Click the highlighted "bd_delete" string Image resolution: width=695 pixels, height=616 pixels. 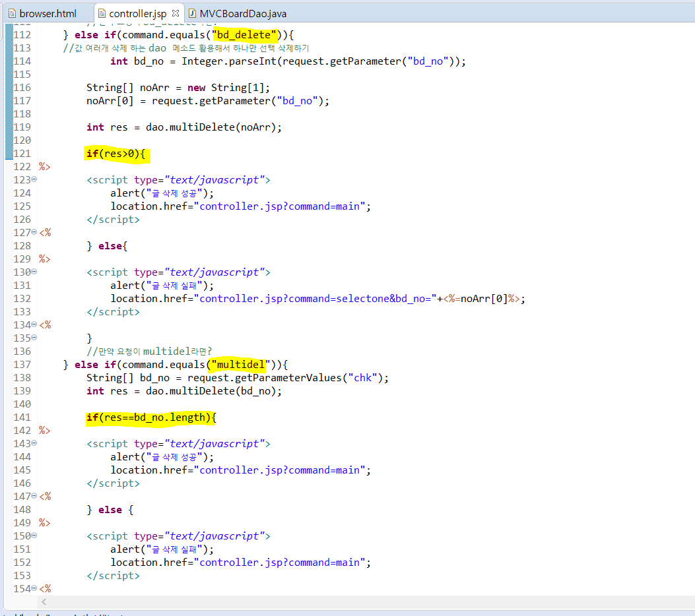click(244, 35)
